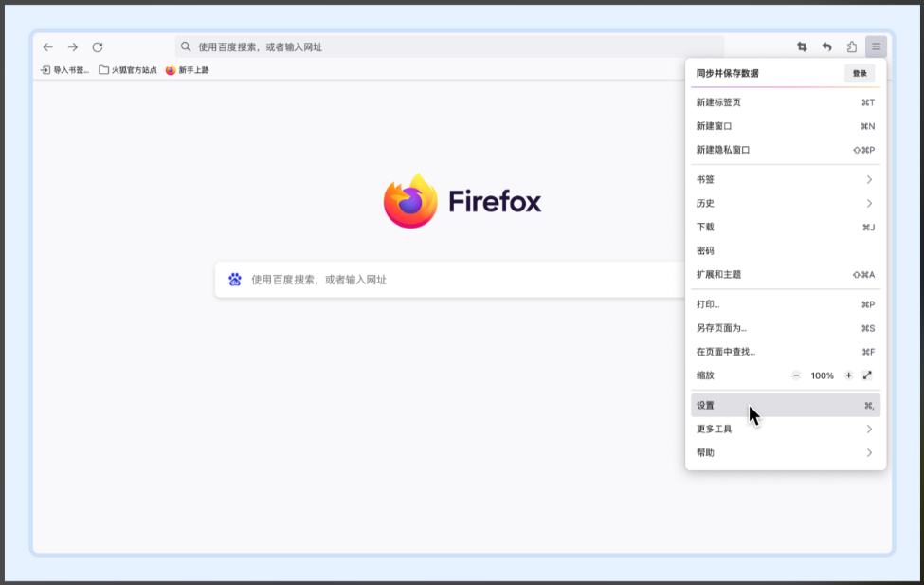
Task: Click the Baidu paw icon in search box
Action: tap(235, 279)
